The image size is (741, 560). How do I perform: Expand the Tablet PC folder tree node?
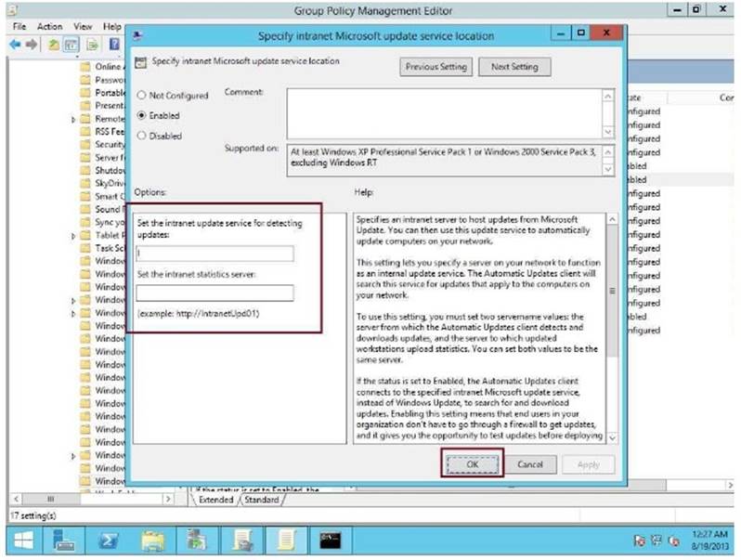point(73,236)
